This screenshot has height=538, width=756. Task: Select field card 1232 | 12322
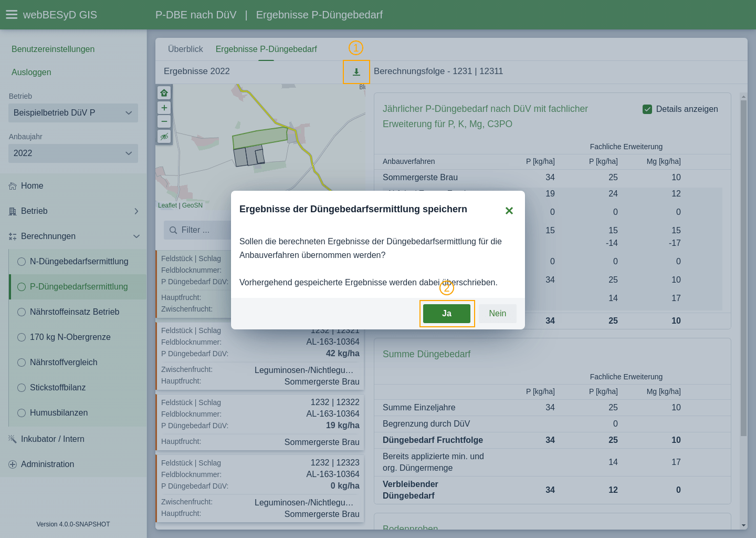coord(260,422)
